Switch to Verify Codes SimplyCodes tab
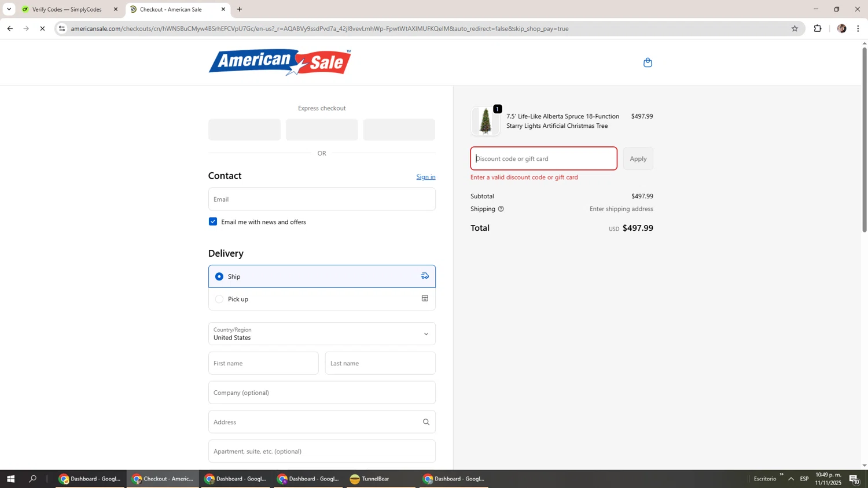 click(71, 9)
